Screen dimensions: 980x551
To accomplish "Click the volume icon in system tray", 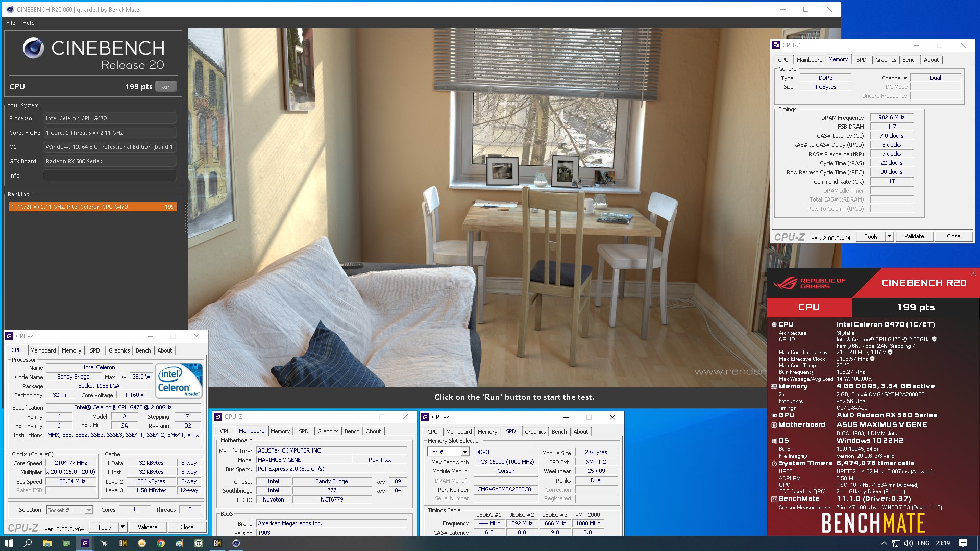I will (909, 543).
